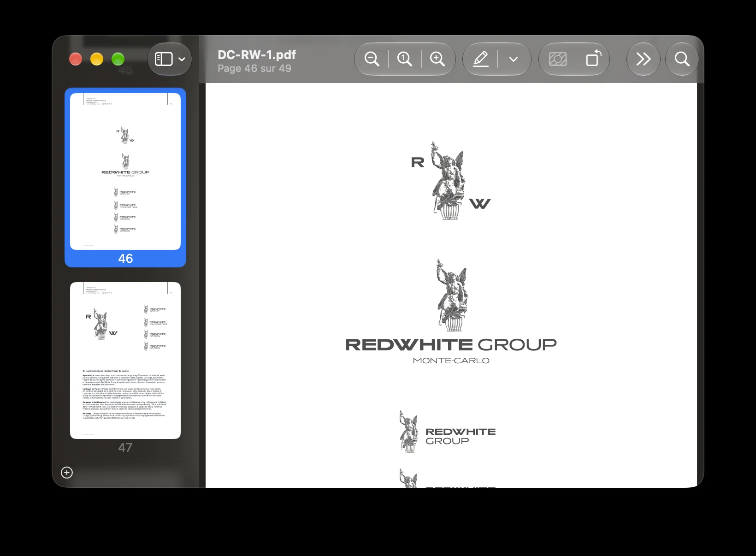
Task: Reset zoom to actual size
Action: tap(405, 59)
